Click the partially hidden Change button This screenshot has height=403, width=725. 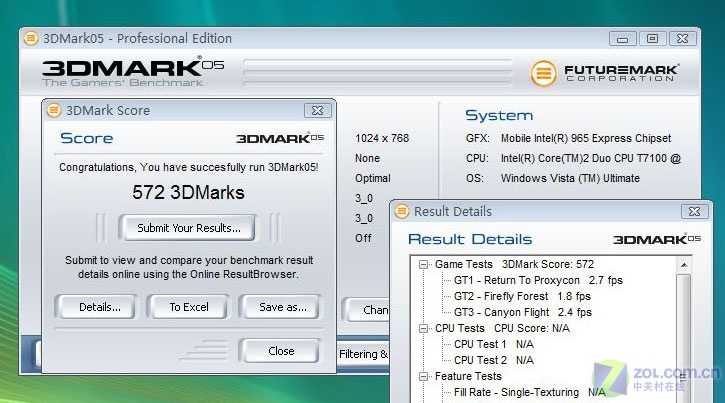click(x=367, y=310)
